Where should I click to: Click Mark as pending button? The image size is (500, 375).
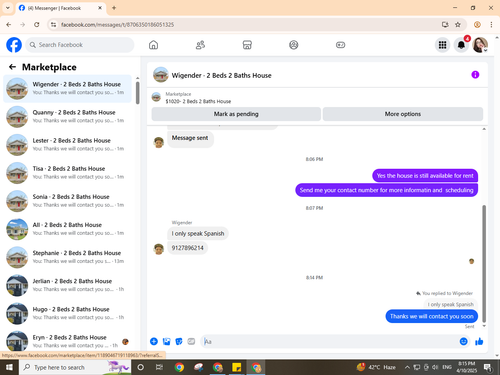point(236,114)
